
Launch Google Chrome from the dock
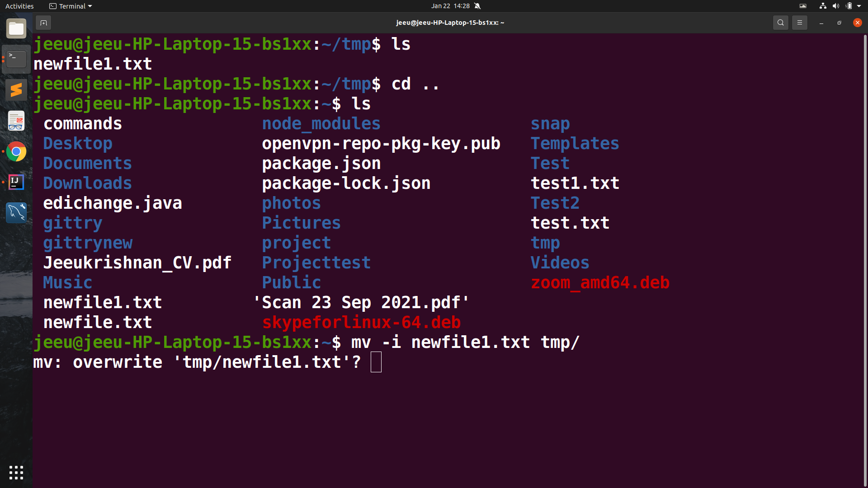16,152
